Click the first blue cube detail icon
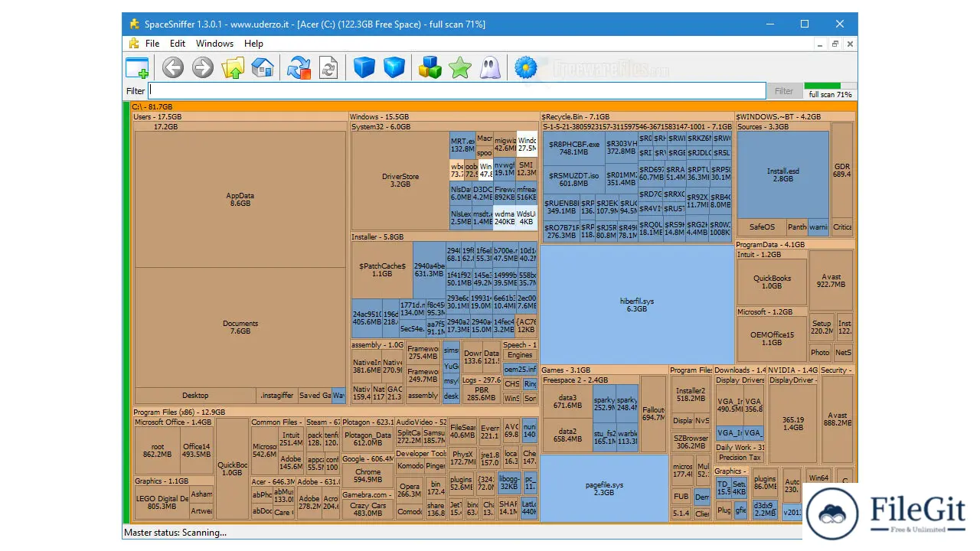The height and width of the screenshot is (551, 980). 364,67
